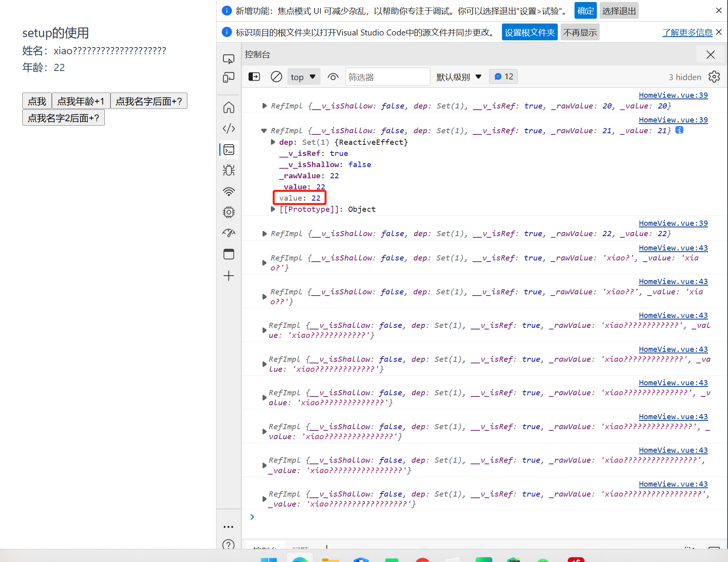The width and height of the screenshot is (728, 562).
Task: Toggle the console sidebar panel icon
Action: [x=254, y=77]
